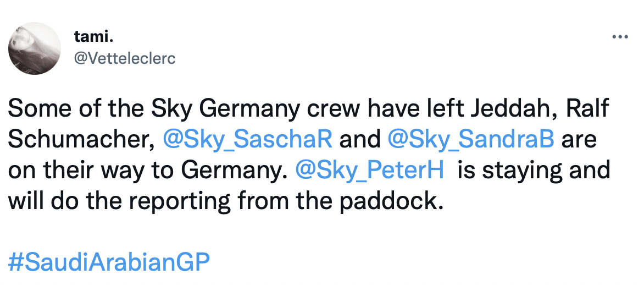Visit the @Vetteleclerc handle link
644x285 pixels.
pyautogui.click(x=124, y=59)
